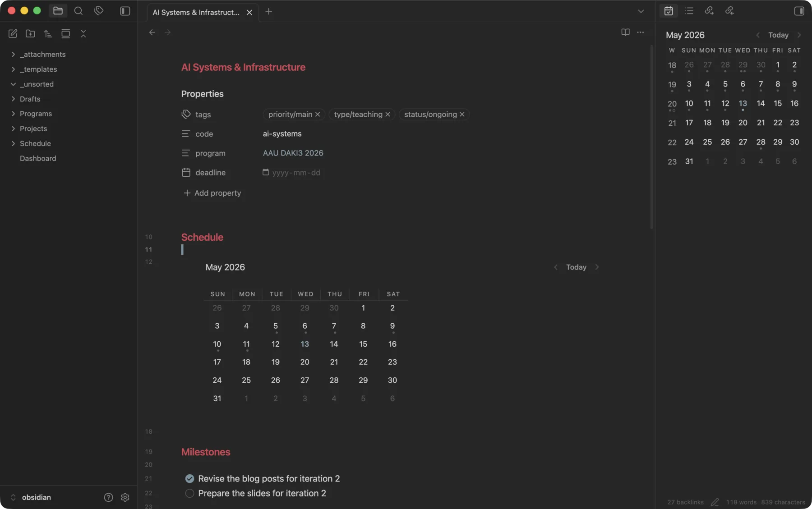812x509 pixels.
Task: Select day 31 in sidebar calendar
Action: tap(689, 161)
